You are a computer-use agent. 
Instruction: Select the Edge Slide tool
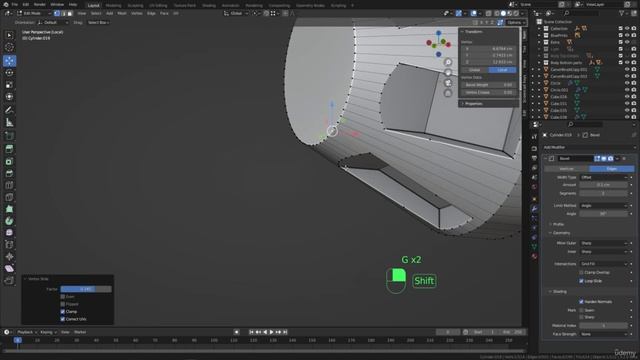pos(9,244)
